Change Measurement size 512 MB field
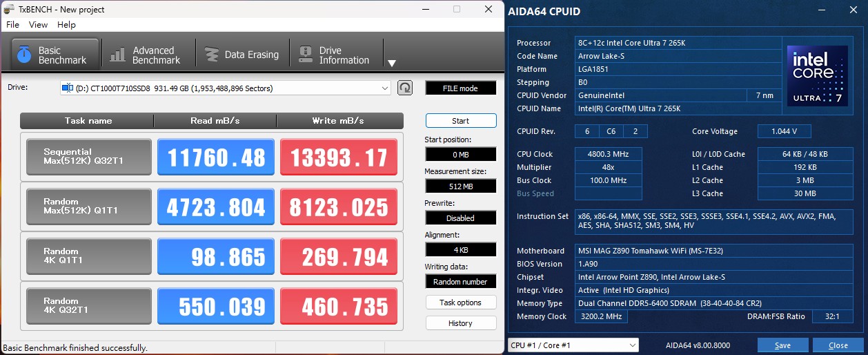Image resolution: width=868 pixels, height=355 pixels. [x=460, y=186]
